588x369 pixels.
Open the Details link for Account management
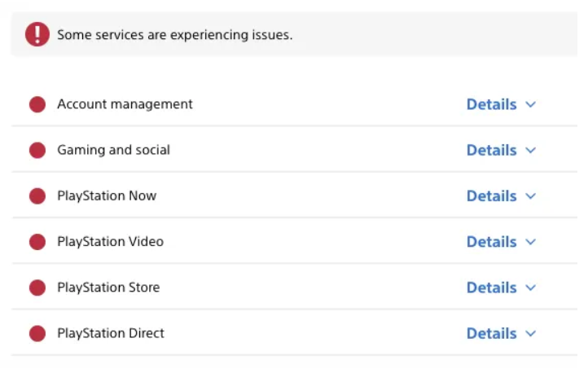point(491,104)
